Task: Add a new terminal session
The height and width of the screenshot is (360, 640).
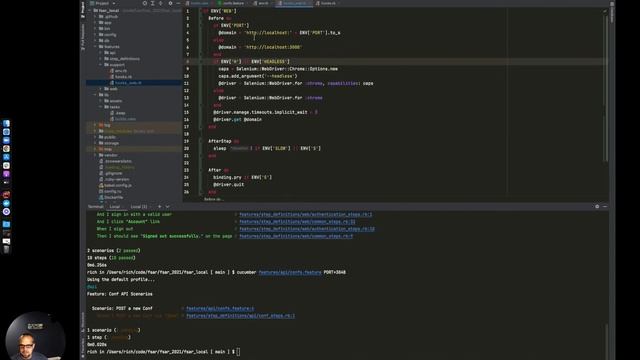Action: [x=159, y=207]
